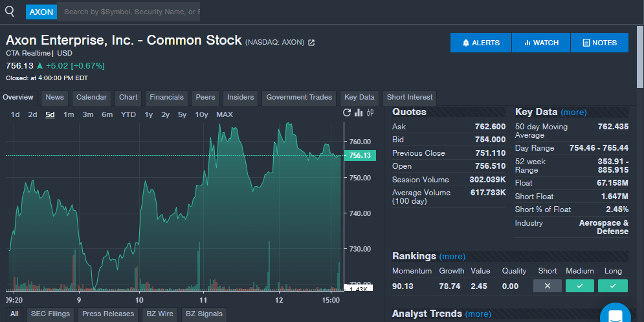Select the 1m chart range
Screen dimensions: 644x322
(x=69, y=114)
